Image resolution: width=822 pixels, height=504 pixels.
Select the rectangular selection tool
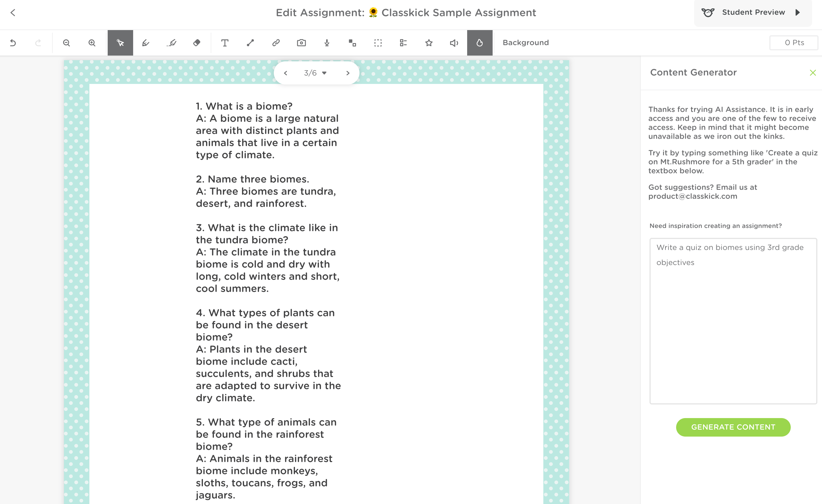(x=378, y=43)
